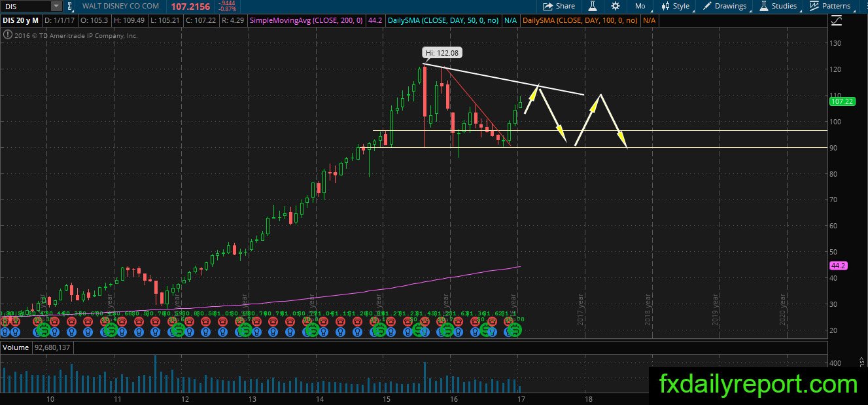This screenshot has height=405, width=868.
Task: Click the small icon next to the symbol dropdown
Action: click(x=70, y=6)
